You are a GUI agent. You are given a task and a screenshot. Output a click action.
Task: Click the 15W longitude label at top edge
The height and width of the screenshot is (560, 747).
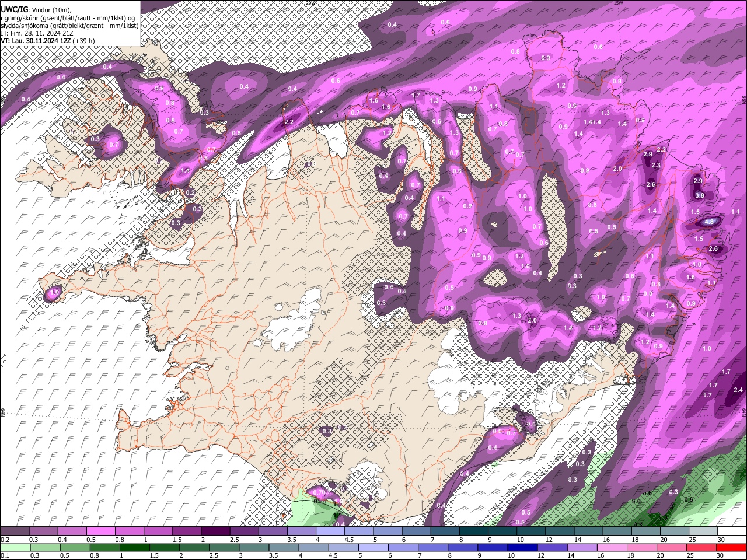[618, 3]
